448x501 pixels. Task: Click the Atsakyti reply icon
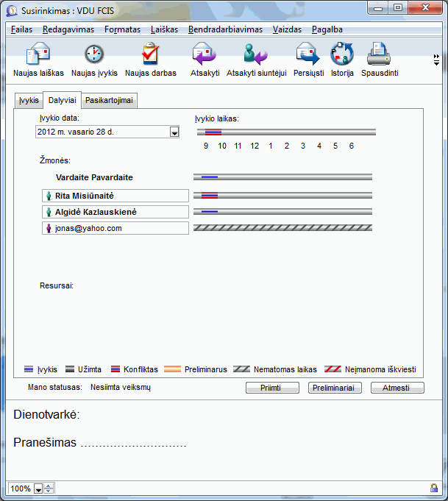pos(204,55)
